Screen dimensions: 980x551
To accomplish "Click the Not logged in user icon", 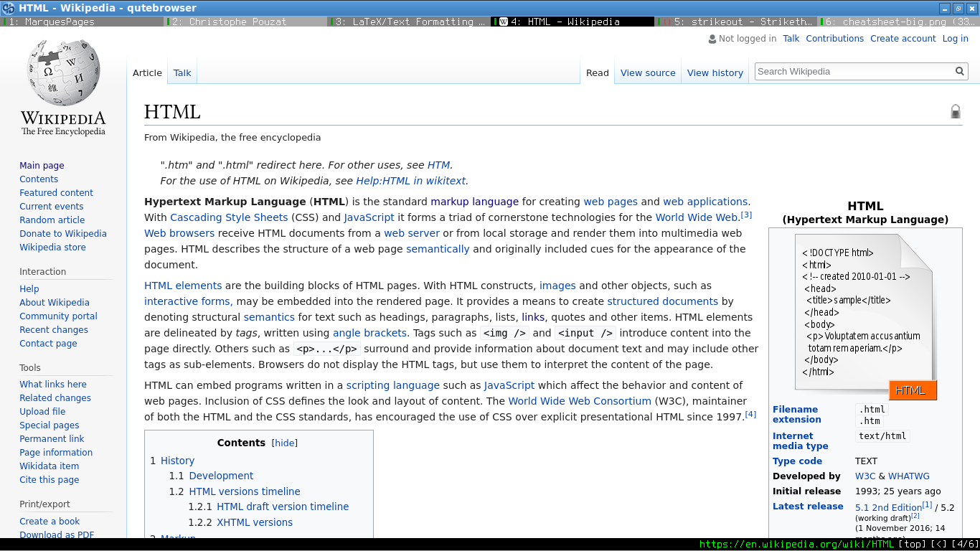I will [712, 39].
